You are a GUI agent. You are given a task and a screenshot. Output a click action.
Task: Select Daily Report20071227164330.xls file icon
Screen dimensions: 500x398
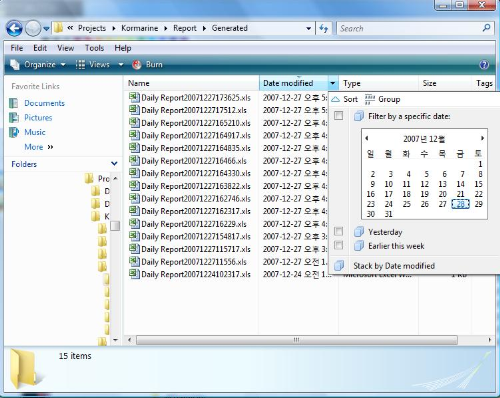(x=134, y=173)
